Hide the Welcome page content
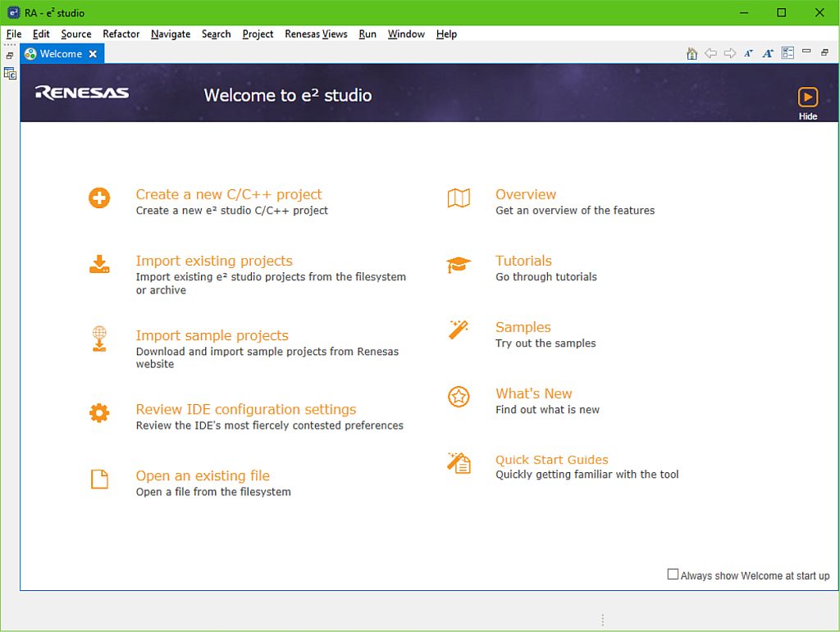840x632 pixels. pos(807,96)
